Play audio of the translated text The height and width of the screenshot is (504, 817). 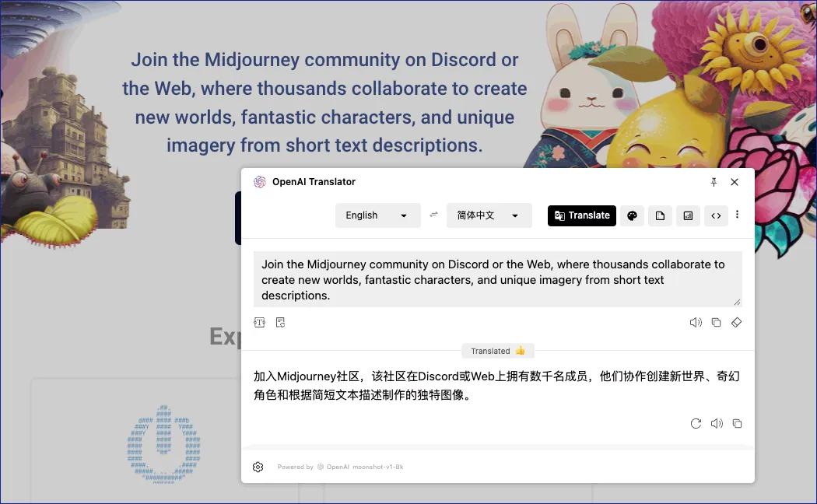tap(717, 423)
